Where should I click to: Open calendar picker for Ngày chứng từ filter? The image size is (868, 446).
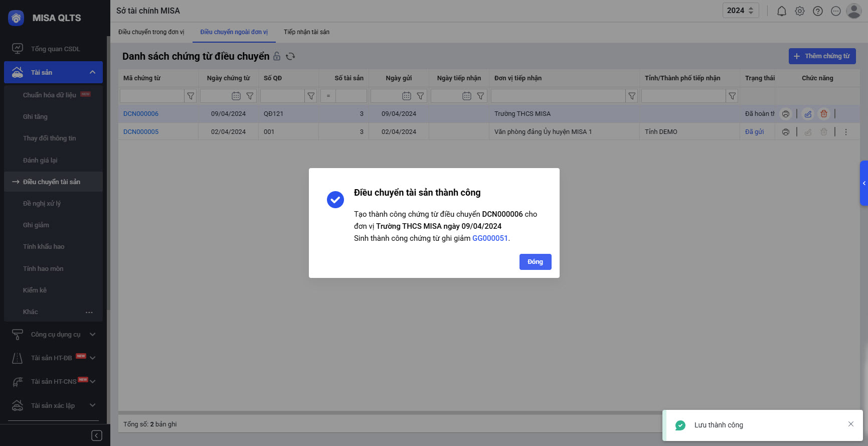[236, 96]
